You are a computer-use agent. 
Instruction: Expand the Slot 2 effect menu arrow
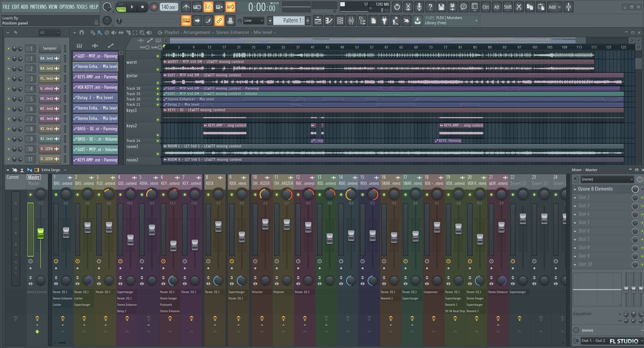[575, 198]
